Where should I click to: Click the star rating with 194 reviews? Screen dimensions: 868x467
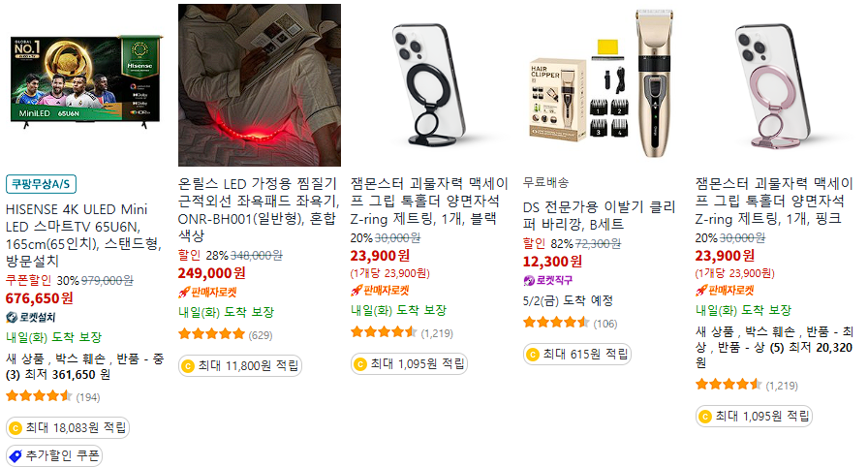click(x=39, y=395)
